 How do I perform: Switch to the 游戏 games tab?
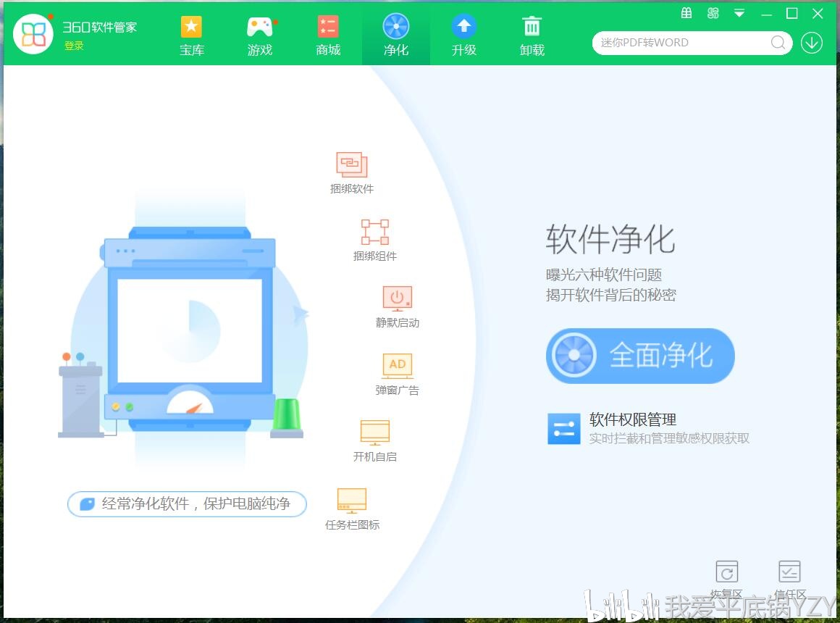pos(260,36)
